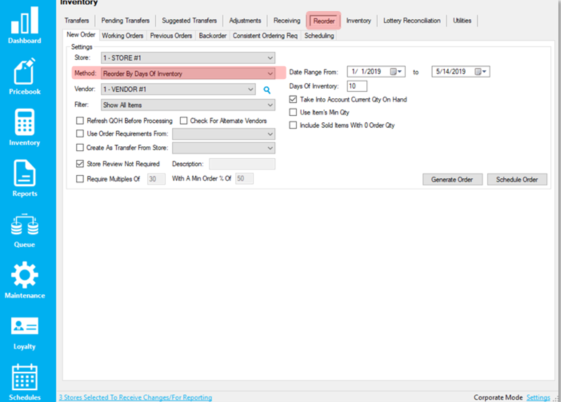Open the stores selected for reporting link
The image size is (561, 402).
[x=136, y=397]
